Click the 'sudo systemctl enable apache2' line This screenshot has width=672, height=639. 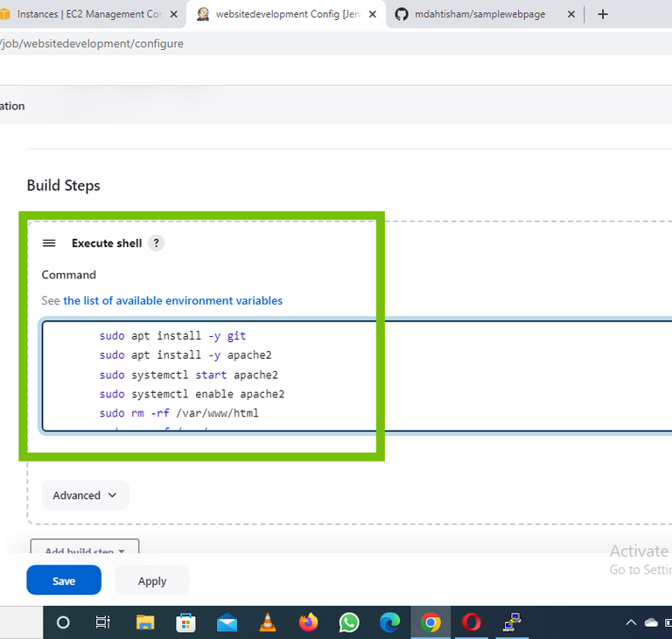point(192,394)
